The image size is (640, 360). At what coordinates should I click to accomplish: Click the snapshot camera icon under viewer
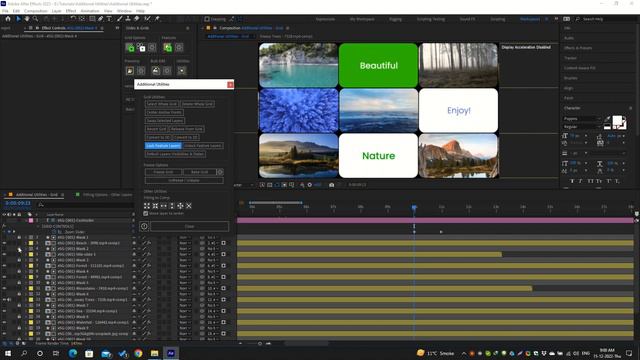coord(331,185)
